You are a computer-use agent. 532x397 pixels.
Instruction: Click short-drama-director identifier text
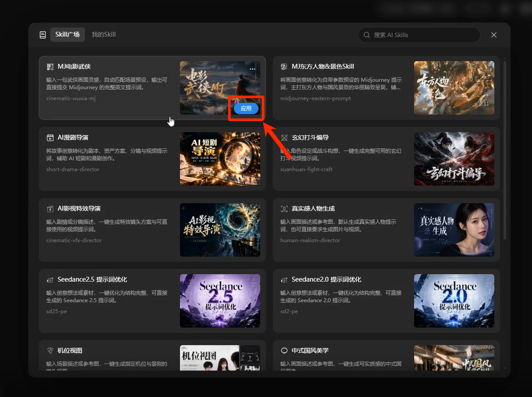coord(73,169)
